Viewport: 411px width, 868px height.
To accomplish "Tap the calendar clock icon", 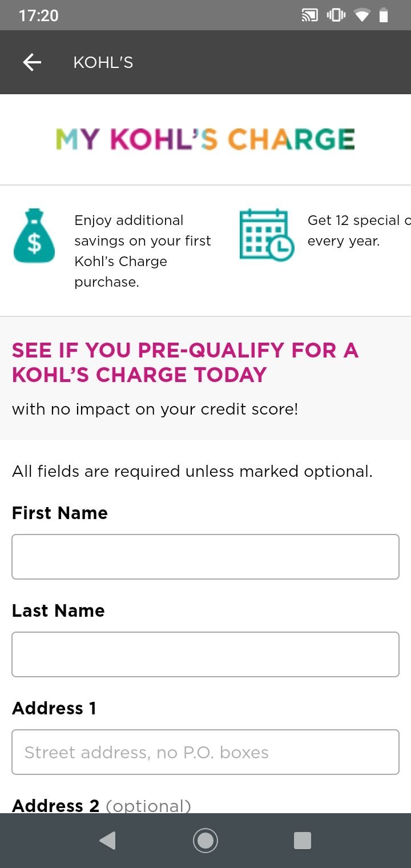I will [267, 235].
